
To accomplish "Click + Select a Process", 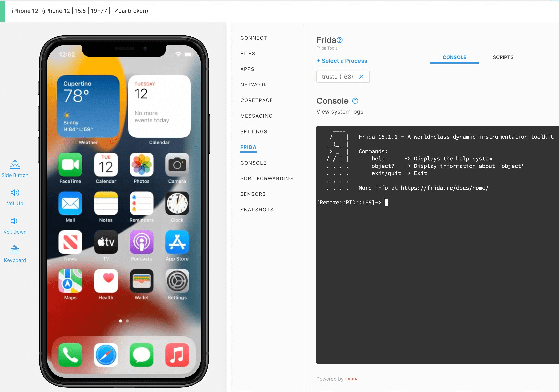I will [x=342, y=61].
